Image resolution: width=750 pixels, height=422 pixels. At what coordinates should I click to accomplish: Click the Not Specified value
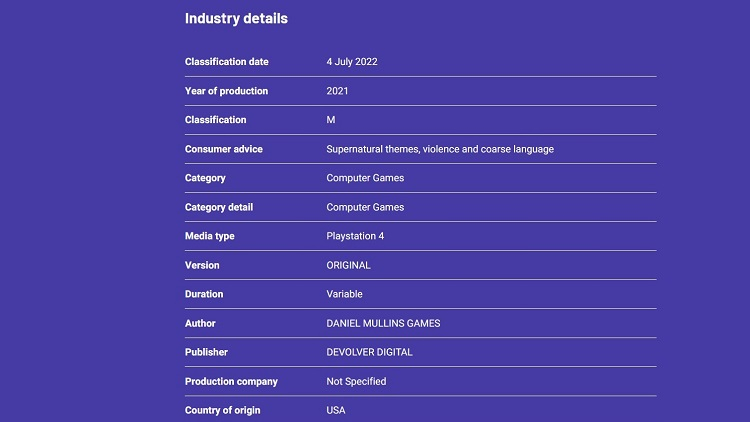tap(356, 381)
